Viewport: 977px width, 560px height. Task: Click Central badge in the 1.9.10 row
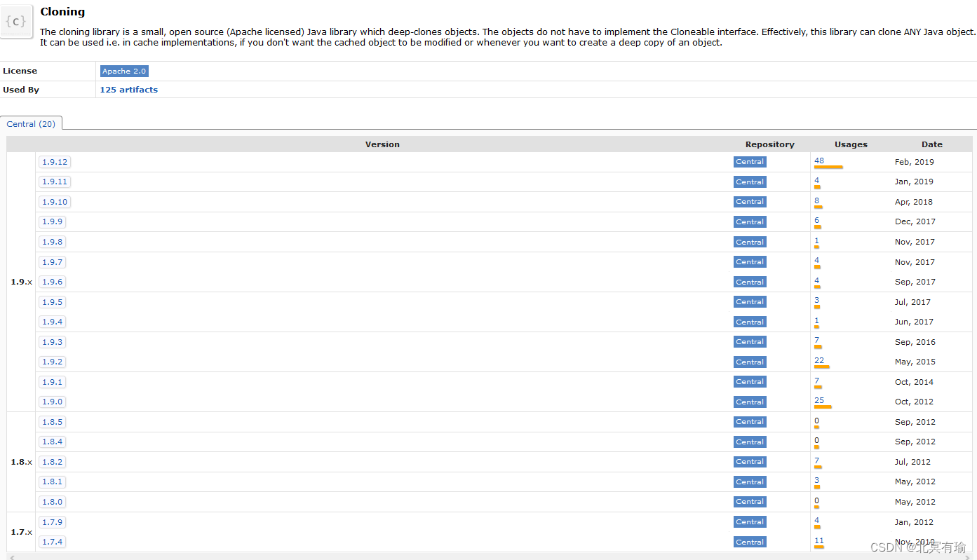pos(750,202)
